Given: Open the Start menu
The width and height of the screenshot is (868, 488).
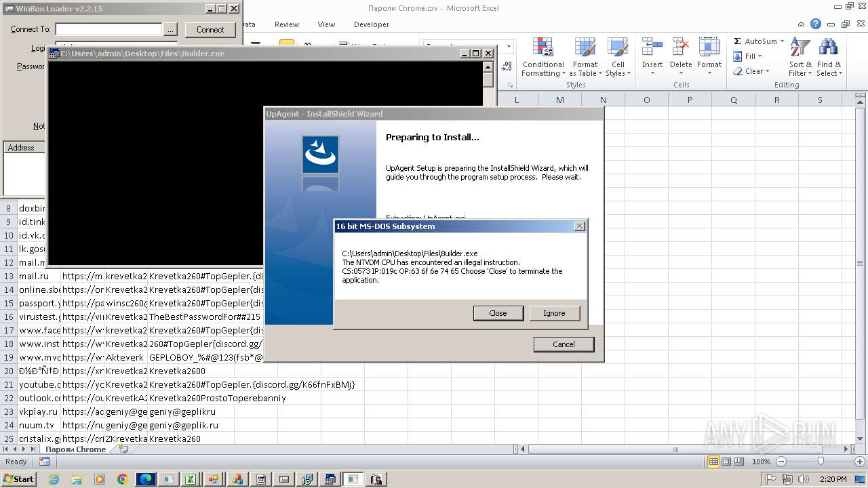Looking at the screenshot, I should tap(18, 479).
